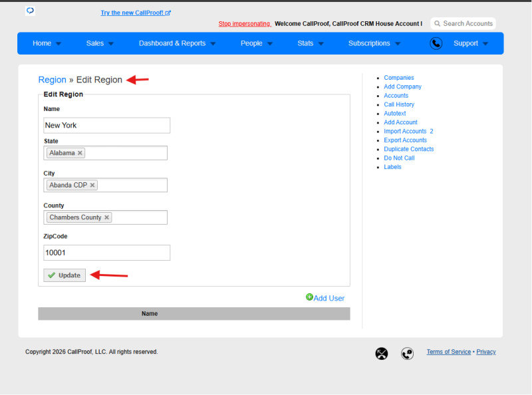Open Duplicate Contacts sidebar link
The height and width of the screenshot is (395, 532).
[x=409, y=149]
